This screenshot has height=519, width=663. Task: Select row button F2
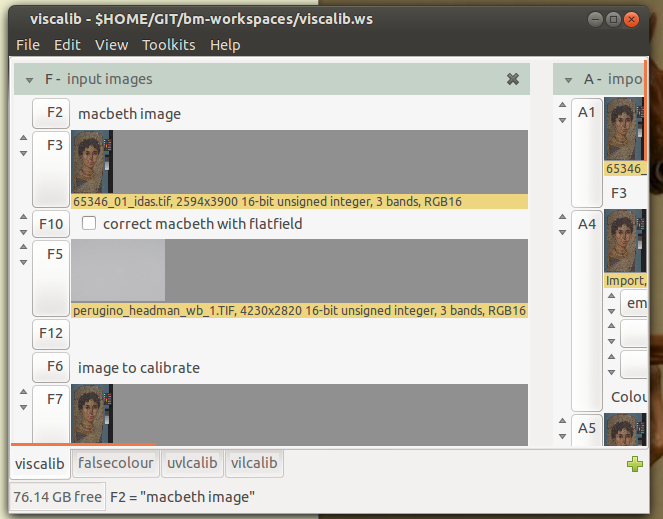coord(51,113)
